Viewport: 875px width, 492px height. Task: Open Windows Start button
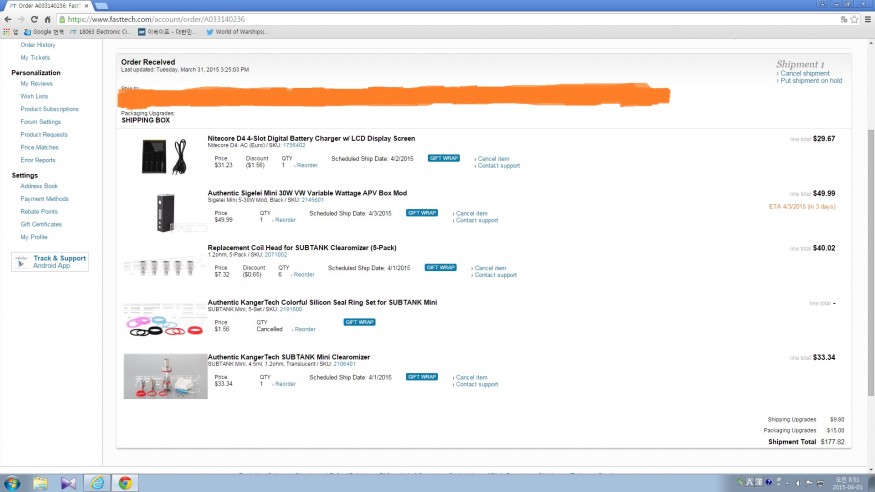pyautogui.click(x=12, y=483)
